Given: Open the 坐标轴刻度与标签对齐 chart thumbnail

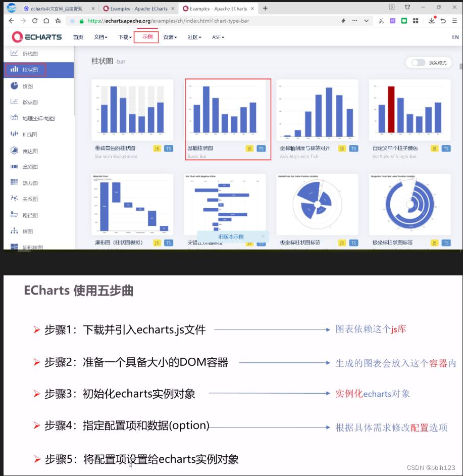Looking at the screenshot, I should (x=318, y=110).
